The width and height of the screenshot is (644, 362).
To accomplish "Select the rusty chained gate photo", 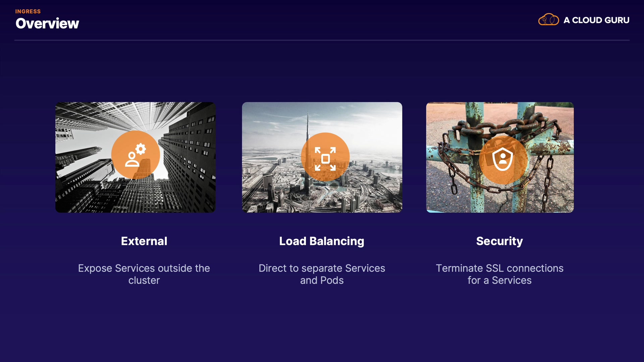I will [x=500, y=157].
